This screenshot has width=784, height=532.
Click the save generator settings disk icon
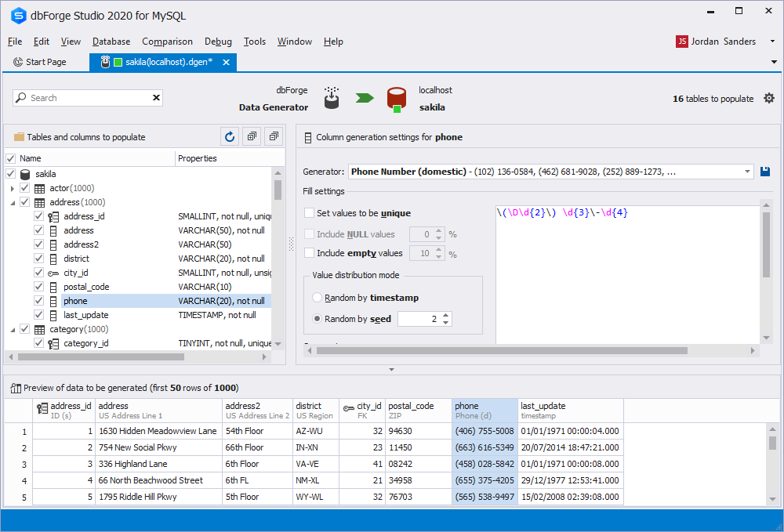tap(765, 172)
